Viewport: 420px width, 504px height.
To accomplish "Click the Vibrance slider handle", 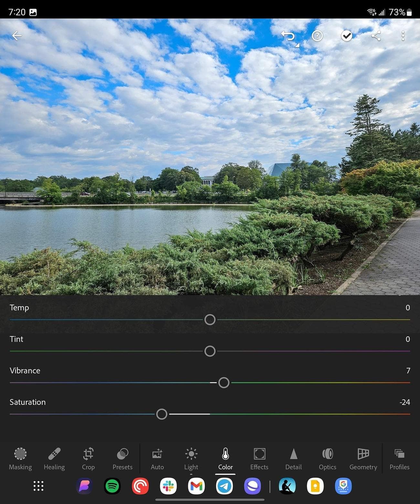I will point(224,383).
